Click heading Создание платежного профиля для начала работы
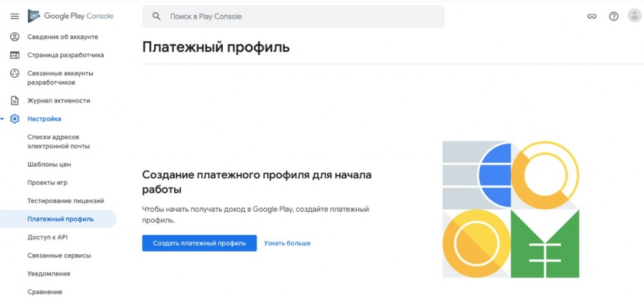 (x=257, y=182)
